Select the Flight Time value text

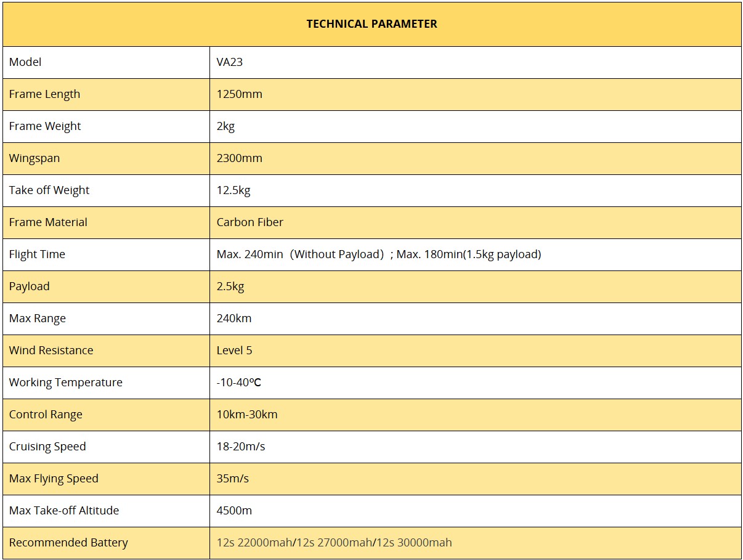point(379,254)
